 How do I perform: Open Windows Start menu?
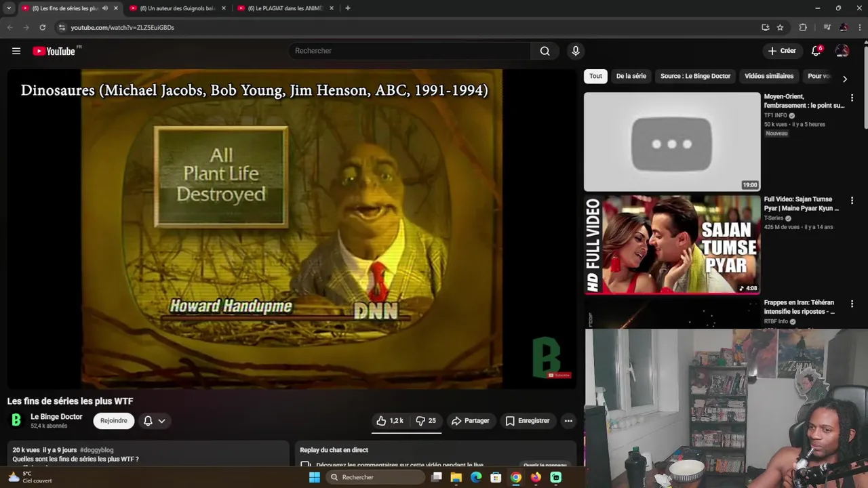[314, 477]
